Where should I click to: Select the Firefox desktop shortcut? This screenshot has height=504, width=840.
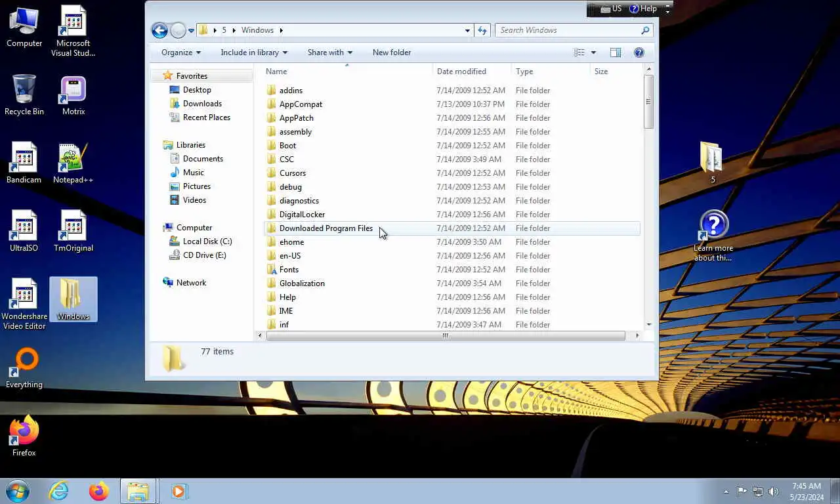coord(24,436)
